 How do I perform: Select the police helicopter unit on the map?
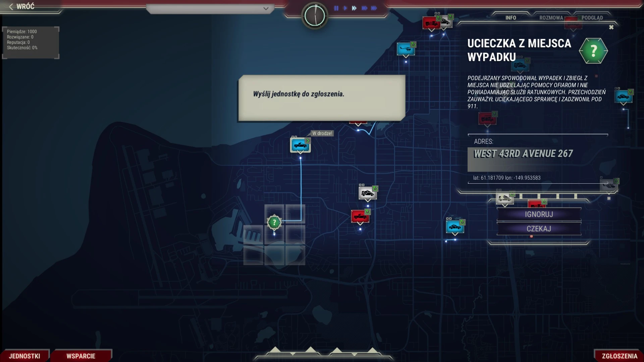(x=406, y=49)
